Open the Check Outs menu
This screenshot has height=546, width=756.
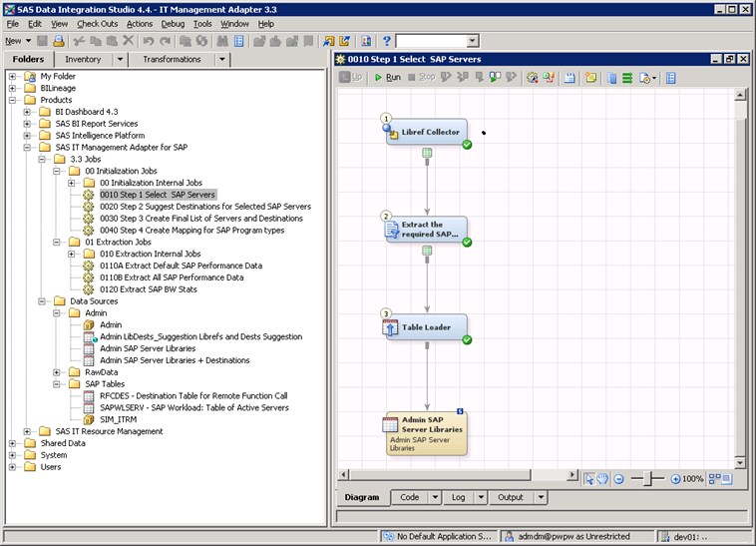[98, 24]
